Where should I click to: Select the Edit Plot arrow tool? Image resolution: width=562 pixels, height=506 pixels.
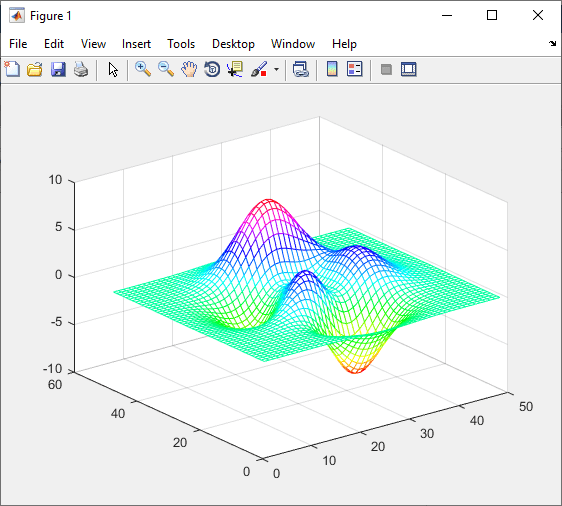tap(113, 69)
